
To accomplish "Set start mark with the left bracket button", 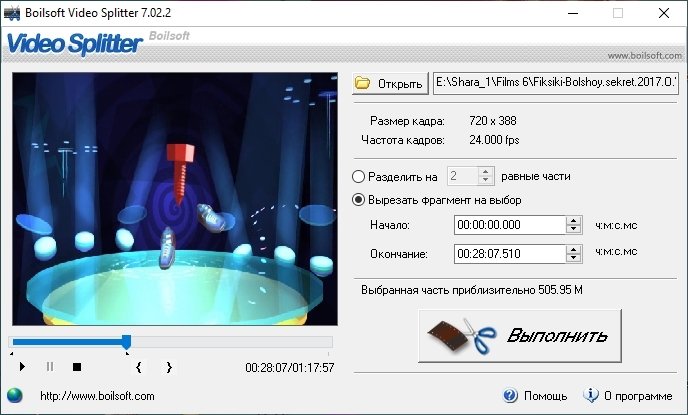I will click(x=139, y=367).
